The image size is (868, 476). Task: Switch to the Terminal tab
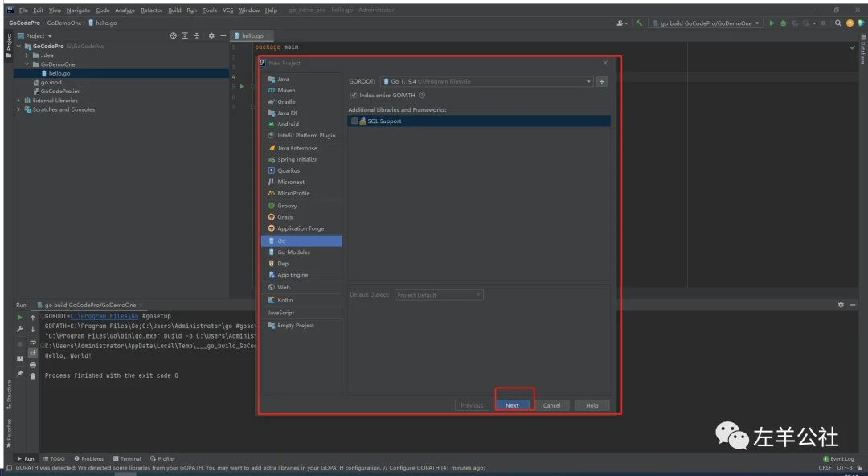pyautogui.click(x=127, y=459)
